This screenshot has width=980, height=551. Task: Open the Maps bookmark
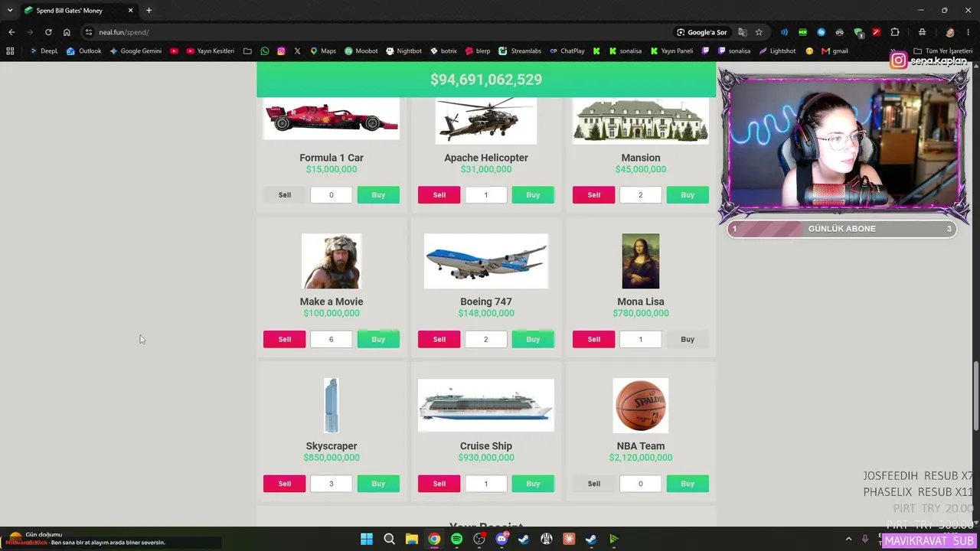click(323, 51)
